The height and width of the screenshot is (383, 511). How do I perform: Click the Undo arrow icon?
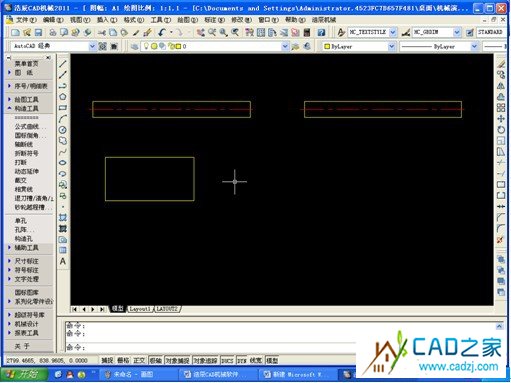[162, 32]
